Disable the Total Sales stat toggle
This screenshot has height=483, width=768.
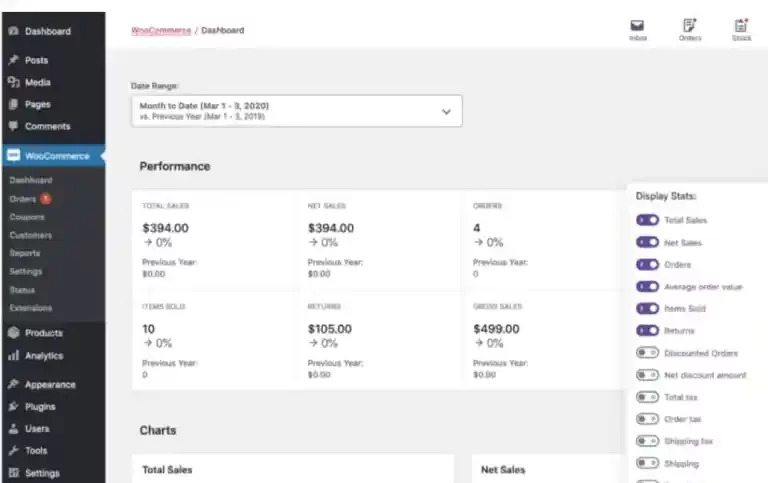(647, 220)
